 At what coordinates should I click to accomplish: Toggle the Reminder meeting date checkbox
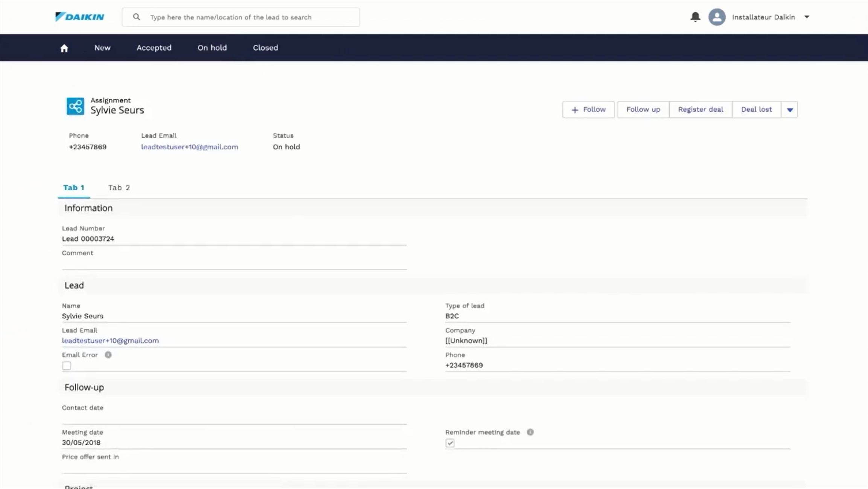click(x=450, y=443)
